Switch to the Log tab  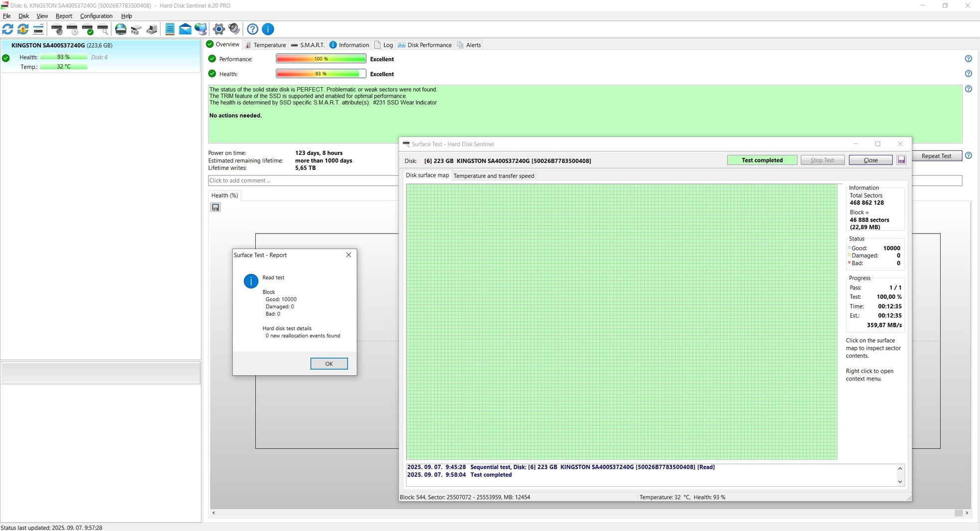tap(383, 45)
